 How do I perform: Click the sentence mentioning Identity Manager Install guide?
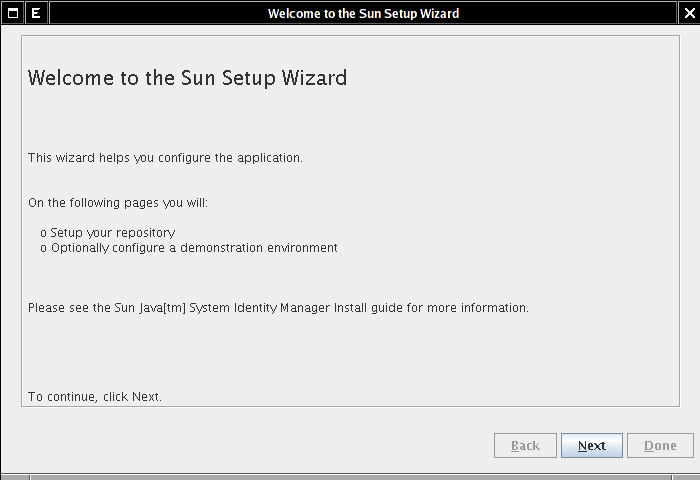[278, 308]
